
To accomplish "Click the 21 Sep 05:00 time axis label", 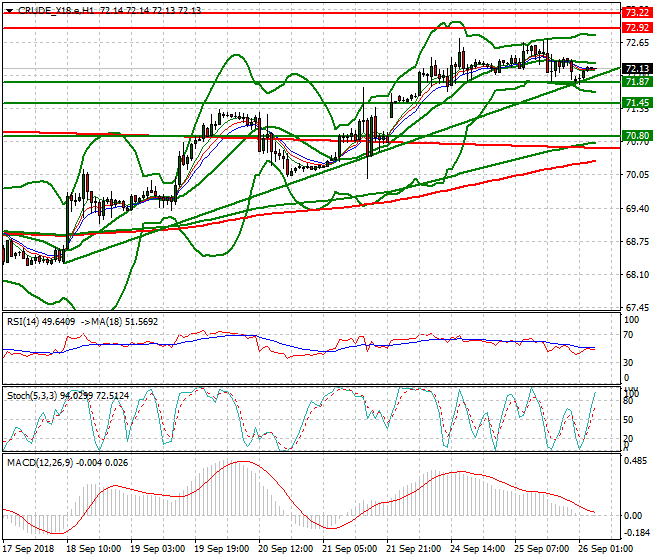I will click(x=350, y=549).
